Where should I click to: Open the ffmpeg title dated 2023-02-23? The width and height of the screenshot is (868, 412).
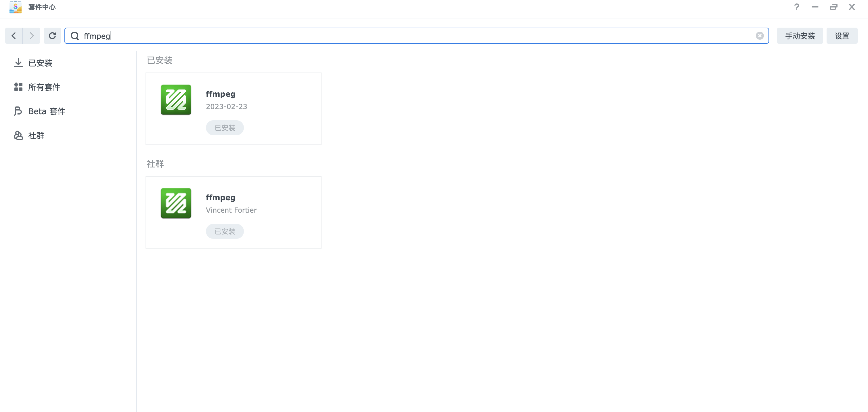pyautogui.click(x=221, y=94)
